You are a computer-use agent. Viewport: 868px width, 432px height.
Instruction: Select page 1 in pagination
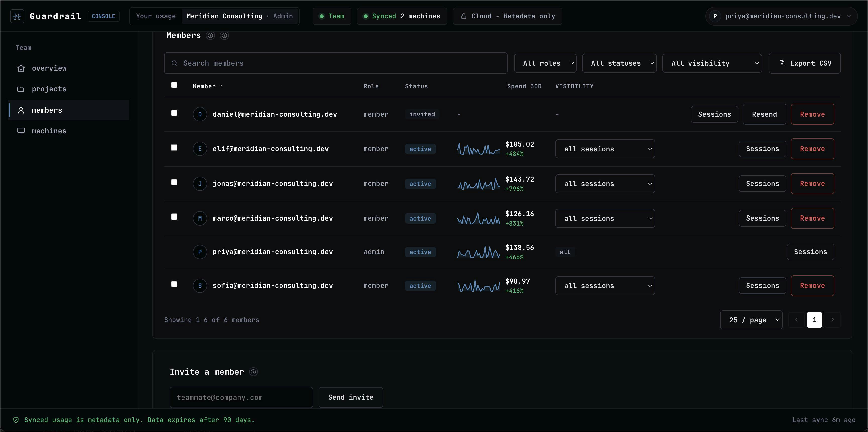[x=815, y=320]
